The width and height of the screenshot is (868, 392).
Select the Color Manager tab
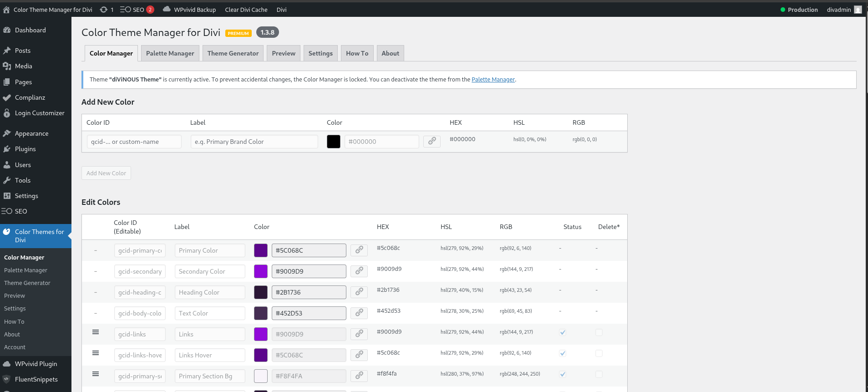tap(111, 53)
